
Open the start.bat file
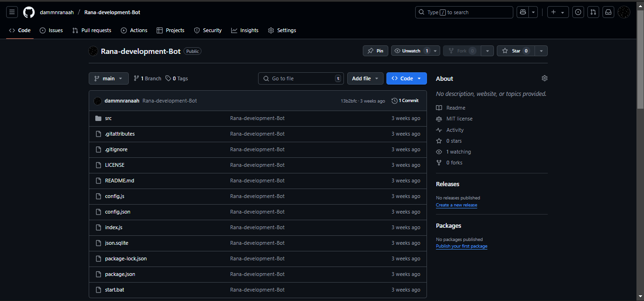pos(115,290)
